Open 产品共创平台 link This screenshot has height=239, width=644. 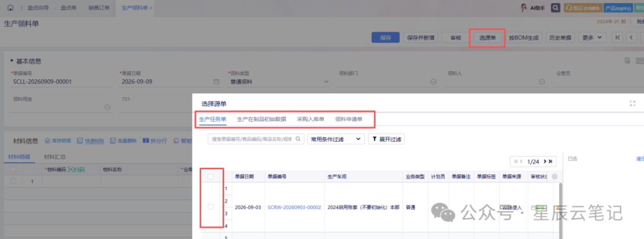pos(618,8)
